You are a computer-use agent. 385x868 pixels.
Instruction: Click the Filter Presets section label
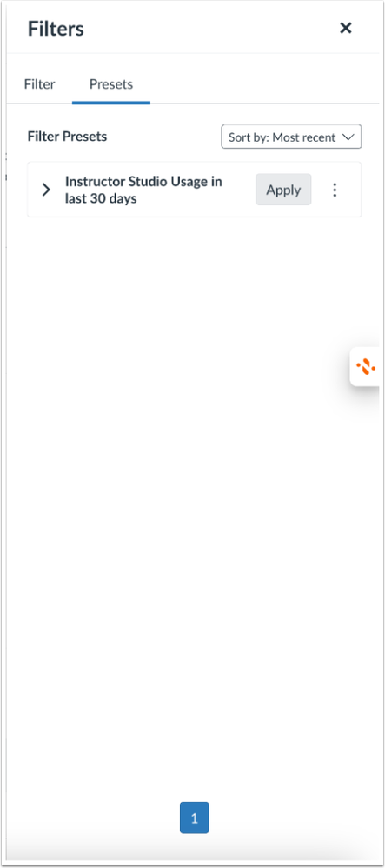point(67,137)
